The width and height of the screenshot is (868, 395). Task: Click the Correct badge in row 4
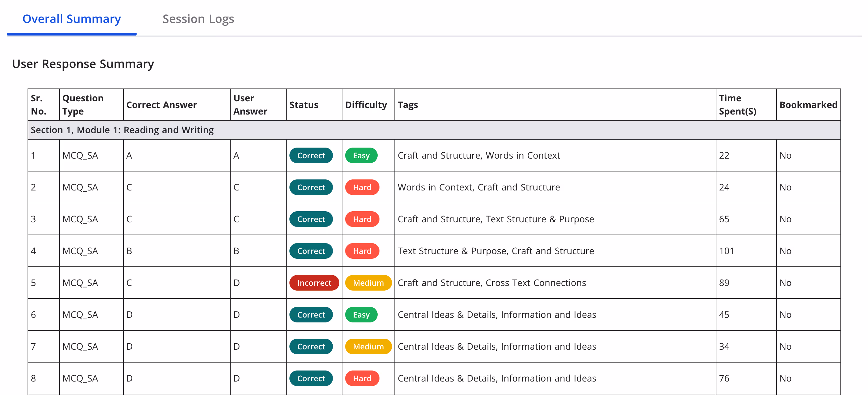[x=311, y=251]
